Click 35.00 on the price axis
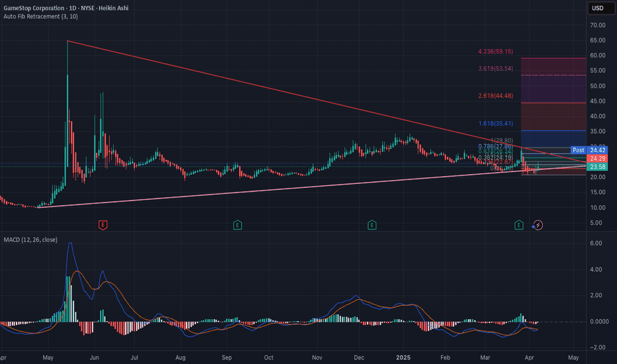Screen dimensions: 617x364 click(x=597, y=132)
